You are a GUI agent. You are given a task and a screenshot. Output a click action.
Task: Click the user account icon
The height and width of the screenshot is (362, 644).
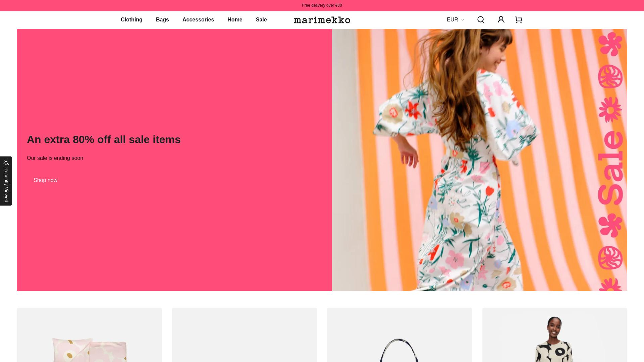pyautogui.click(x=501, y=20)
